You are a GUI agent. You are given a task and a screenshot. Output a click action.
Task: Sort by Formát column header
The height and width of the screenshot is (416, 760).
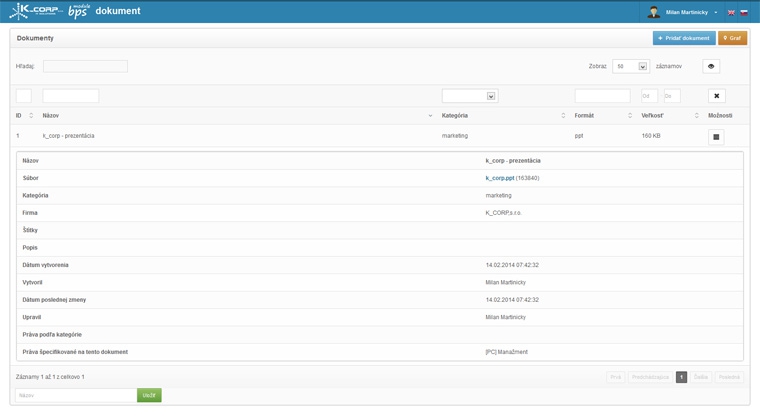tap(584, 116)
